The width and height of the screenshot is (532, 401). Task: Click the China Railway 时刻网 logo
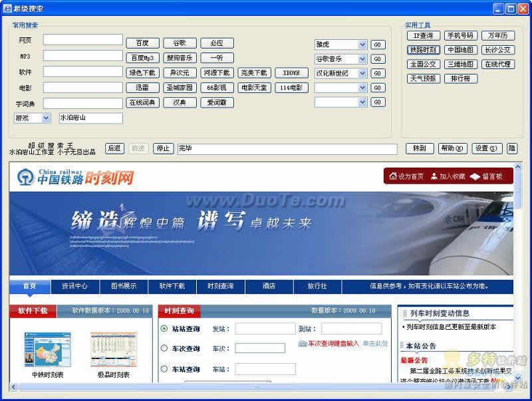75,178
